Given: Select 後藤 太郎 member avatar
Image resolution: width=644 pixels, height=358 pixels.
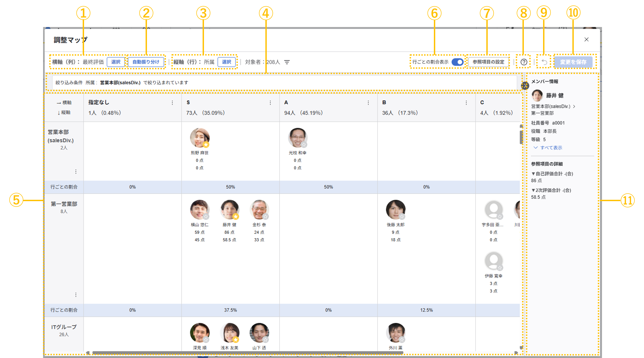Looking at the screenshot, I should (x=395, y=209).
